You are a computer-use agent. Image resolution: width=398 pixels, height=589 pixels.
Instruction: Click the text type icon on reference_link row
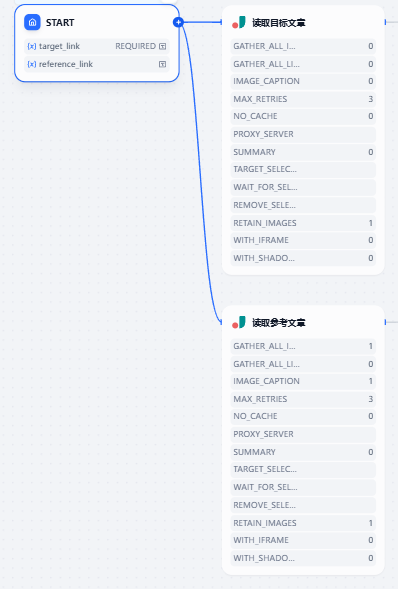coord(162,64)
